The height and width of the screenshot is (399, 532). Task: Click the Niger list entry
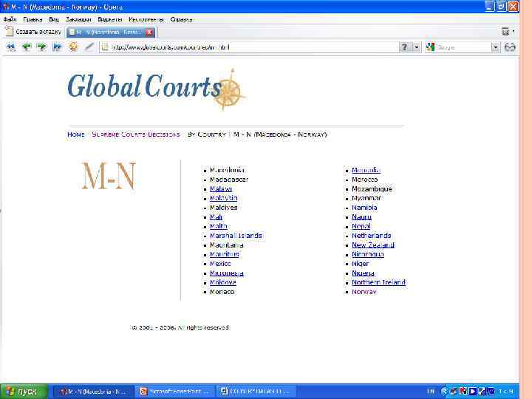pos(361,264)
